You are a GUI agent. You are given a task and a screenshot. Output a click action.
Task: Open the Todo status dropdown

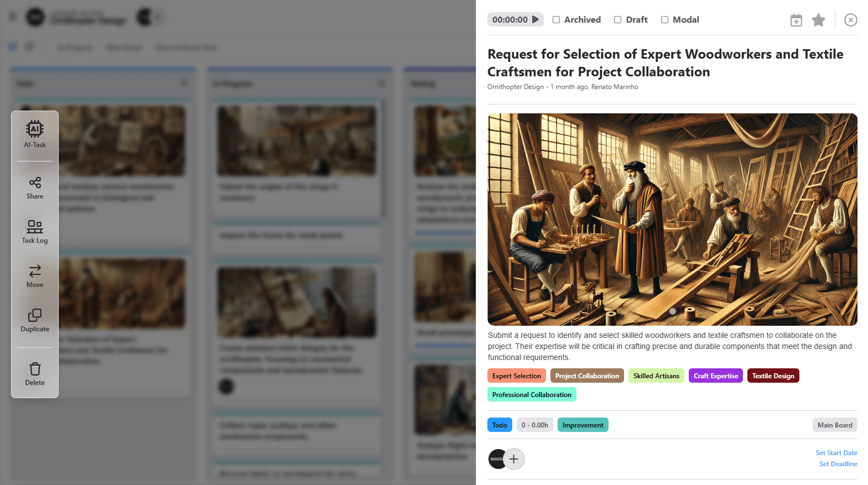coord(500,425)
